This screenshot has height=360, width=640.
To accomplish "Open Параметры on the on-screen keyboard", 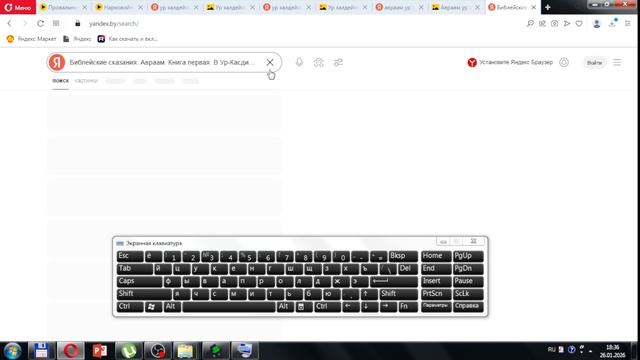I will [x=436, y=307].
